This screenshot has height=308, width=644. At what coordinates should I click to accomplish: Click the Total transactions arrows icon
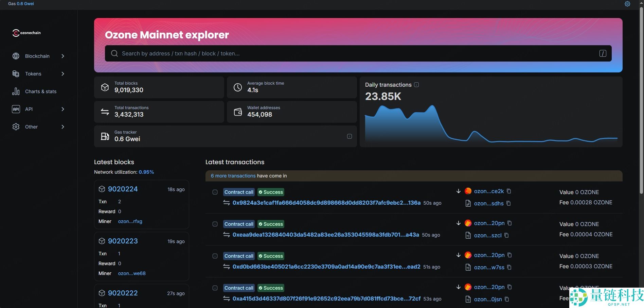click(105, 112)
